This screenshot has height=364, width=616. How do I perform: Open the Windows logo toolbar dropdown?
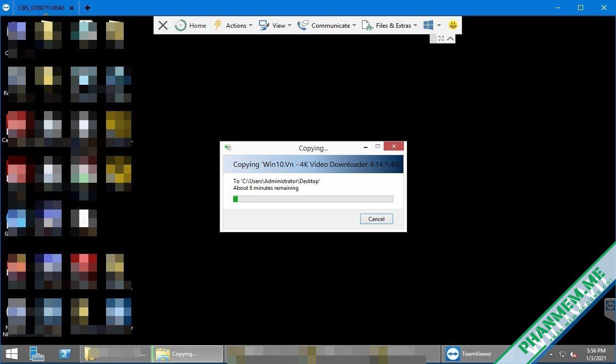click(x=432, y=25)
